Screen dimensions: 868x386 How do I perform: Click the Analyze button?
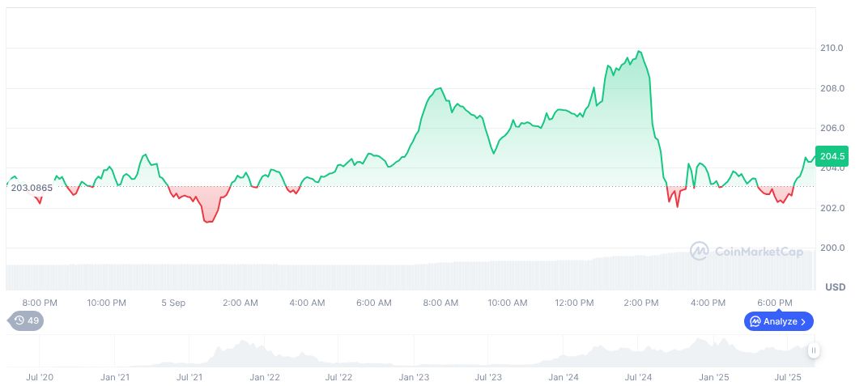778,321
